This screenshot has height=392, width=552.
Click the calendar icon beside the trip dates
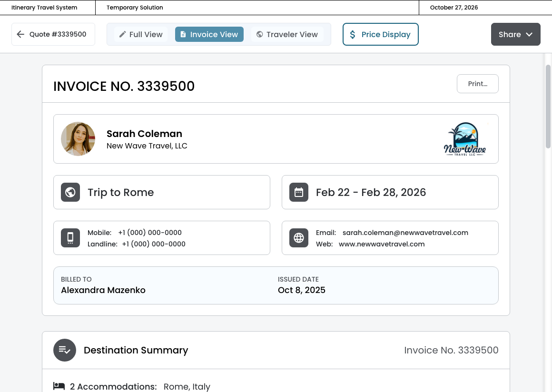pos(299,192)
